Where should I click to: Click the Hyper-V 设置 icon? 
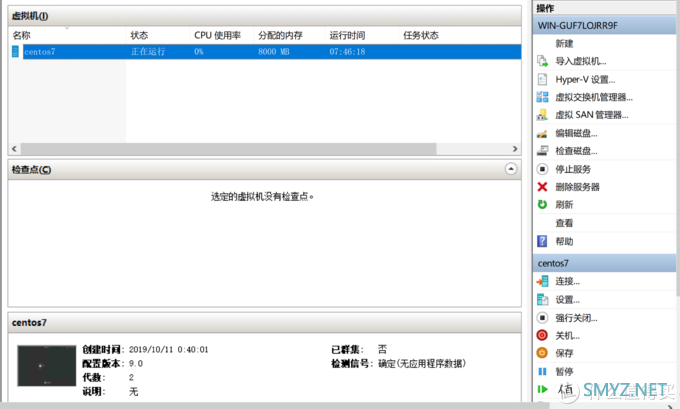[x=542, y=79]
